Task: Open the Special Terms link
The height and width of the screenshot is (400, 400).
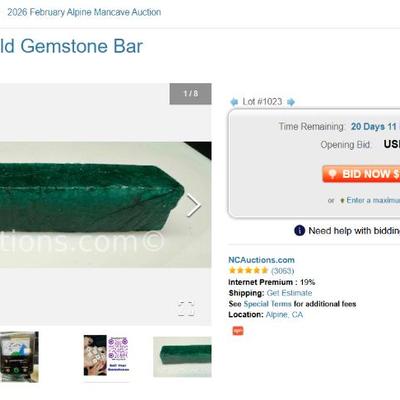Action: [x=267, y=304]
